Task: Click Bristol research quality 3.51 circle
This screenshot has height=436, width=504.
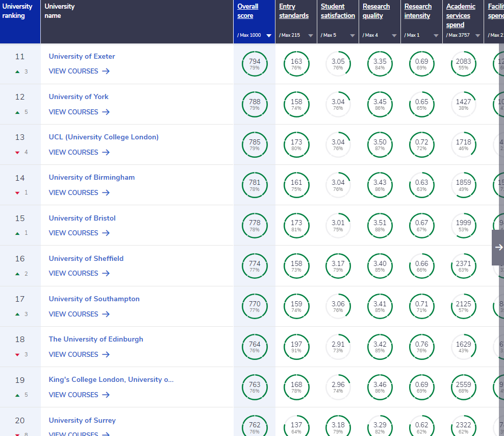Action: [380, 225]
